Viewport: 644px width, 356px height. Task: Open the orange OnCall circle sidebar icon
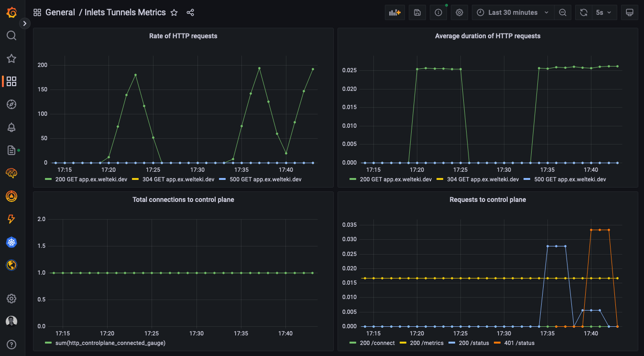11,196
